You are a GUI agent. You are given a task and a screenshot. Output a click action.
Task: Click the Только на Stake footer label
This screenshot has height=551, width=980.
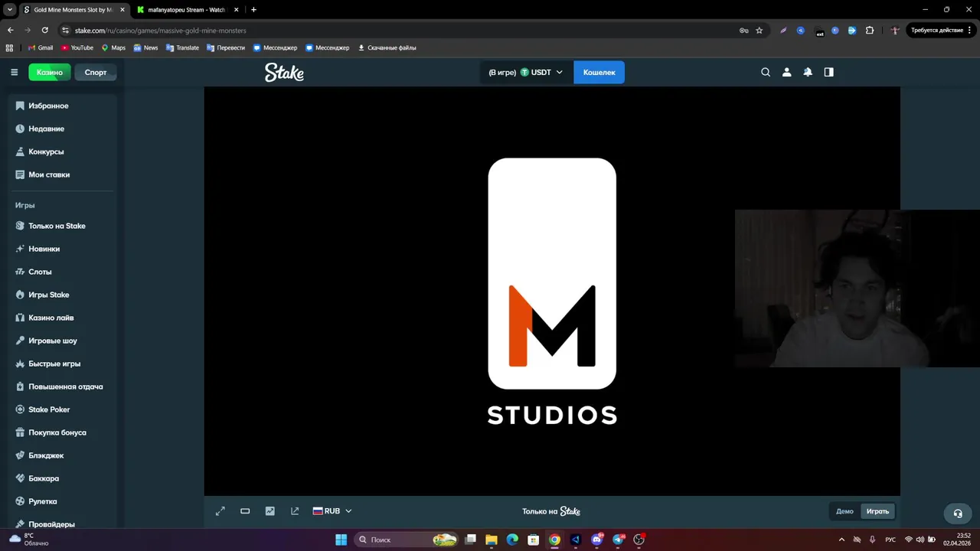click(551, 511)
